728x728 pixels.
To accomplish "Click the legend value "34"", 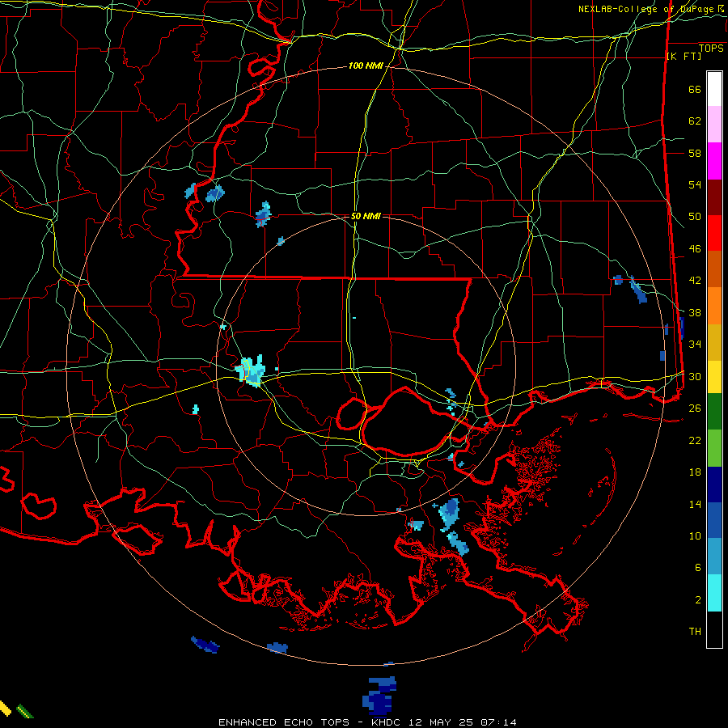I will coord(695,345).
